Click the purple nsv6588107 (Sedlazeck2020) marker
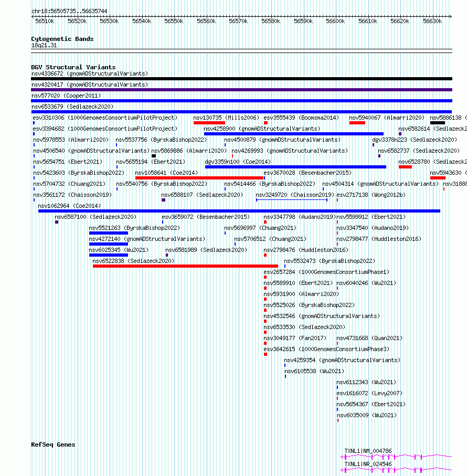 [x=163, y=200]
